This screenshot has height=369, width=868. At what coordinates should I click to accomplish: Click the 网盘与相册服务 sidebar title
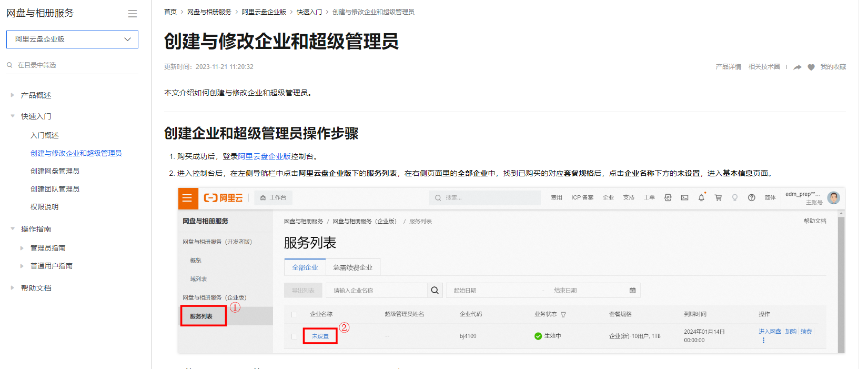[40, 13]
